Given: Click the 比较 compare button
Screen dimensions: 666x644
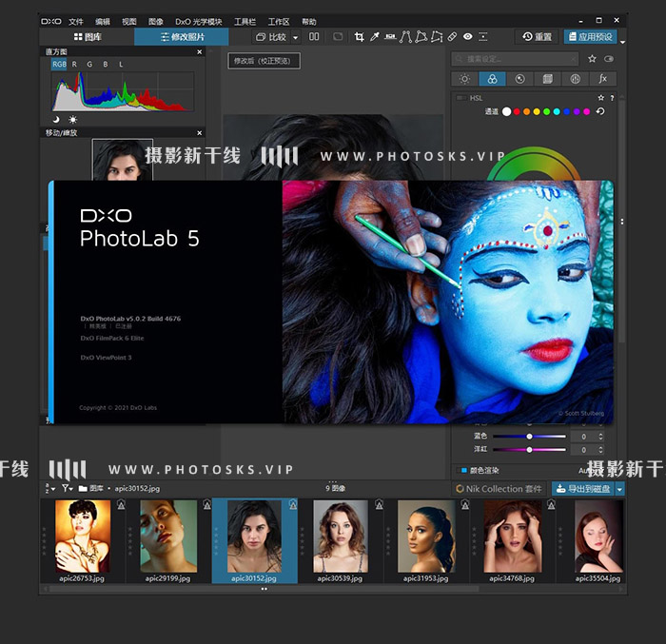Looking at the screenshot, I should (x=272, y=37).
